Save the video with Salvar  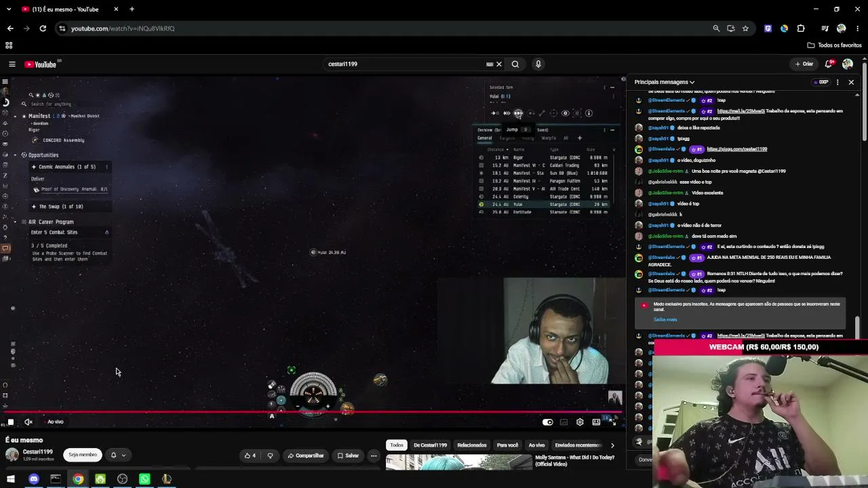tap(348, 455)
